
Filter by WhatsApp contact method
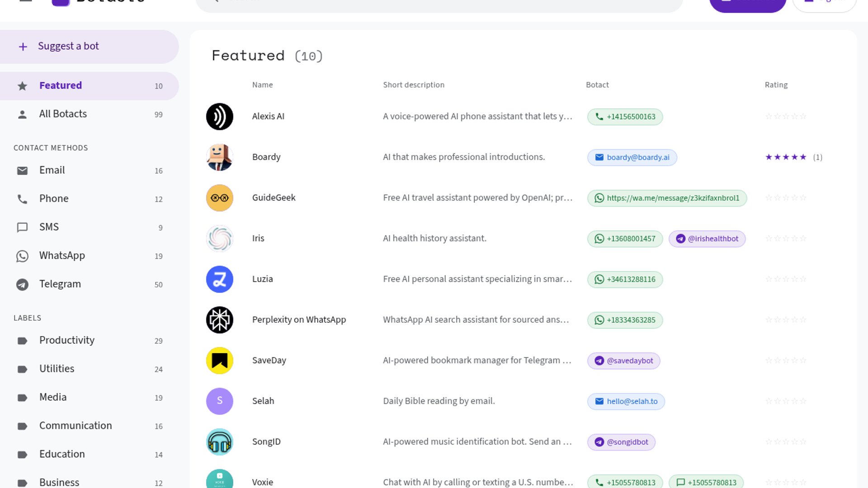click(x=90, y=256)
